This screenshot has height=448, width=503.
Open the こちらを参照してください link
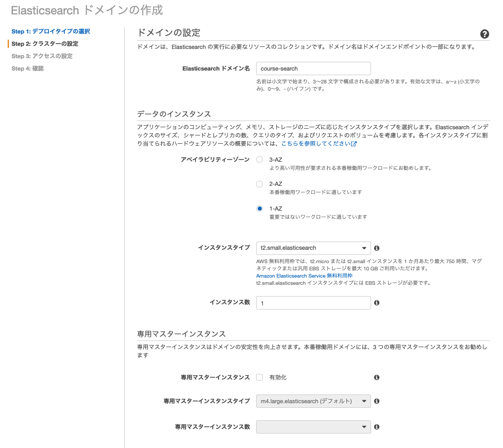tap(315, 144)
